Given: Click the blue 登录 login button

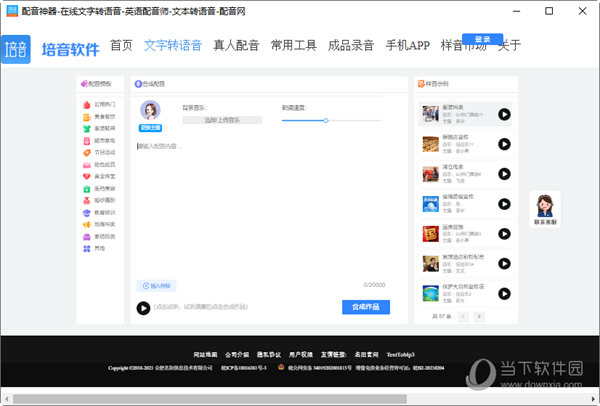Looking at the screenshot, I should pos(483,39).
